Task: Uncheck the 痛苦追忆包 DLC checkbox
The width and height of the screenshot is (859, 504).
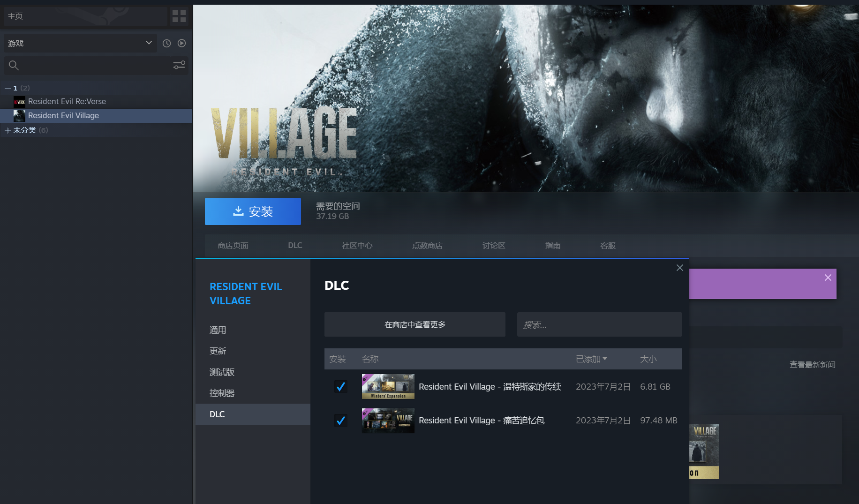Action: 341,421
